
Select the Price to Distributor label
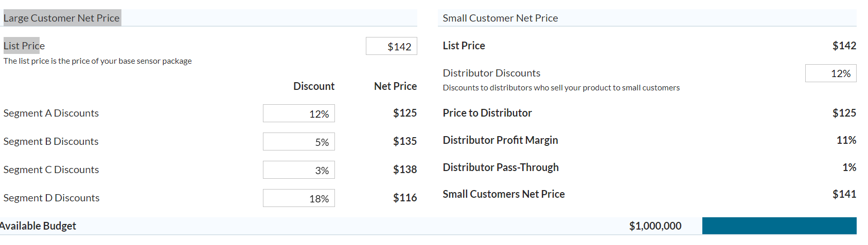coord(487,113)
